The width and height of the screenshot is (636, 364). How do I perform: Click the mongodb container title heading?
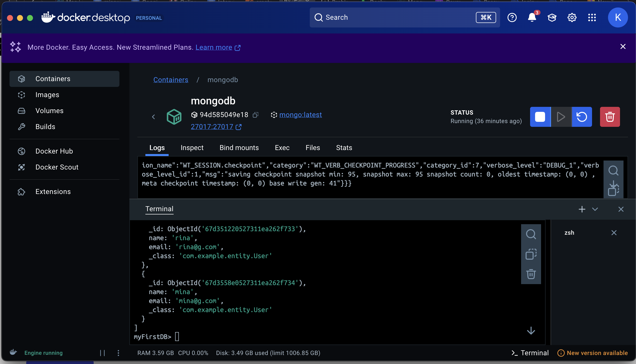point(213,101)
